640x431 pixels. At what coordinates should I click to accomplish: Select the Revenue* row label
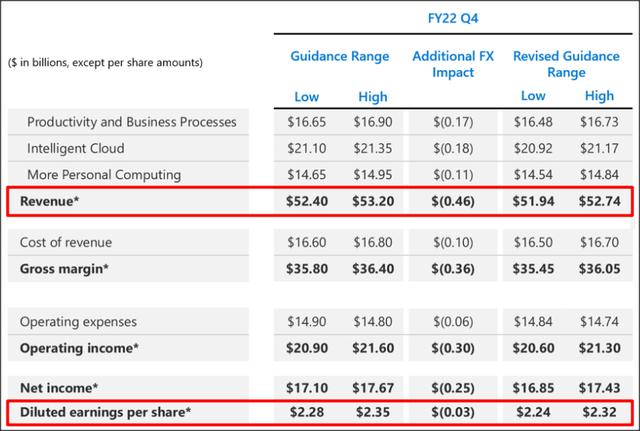coord(51,200)
